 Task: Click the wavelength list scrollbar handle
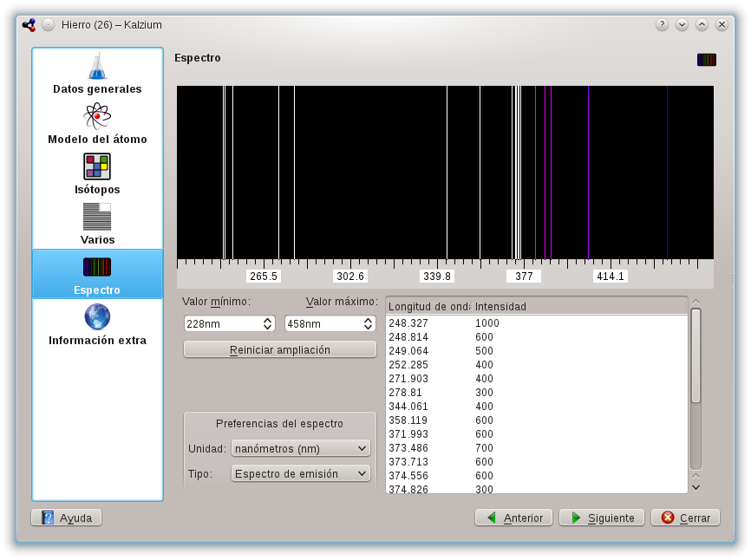tap(696, 355)
